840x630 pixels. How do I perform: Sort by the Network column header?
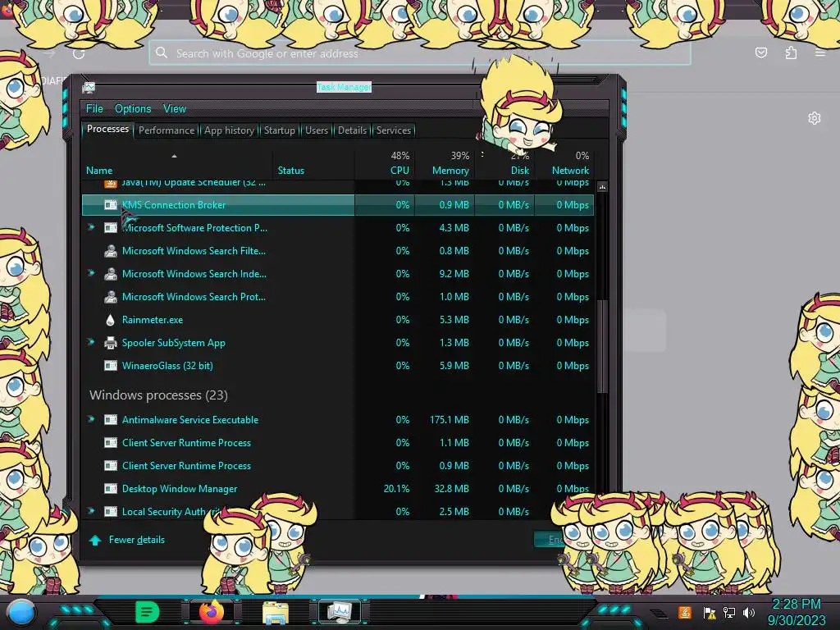570,171
